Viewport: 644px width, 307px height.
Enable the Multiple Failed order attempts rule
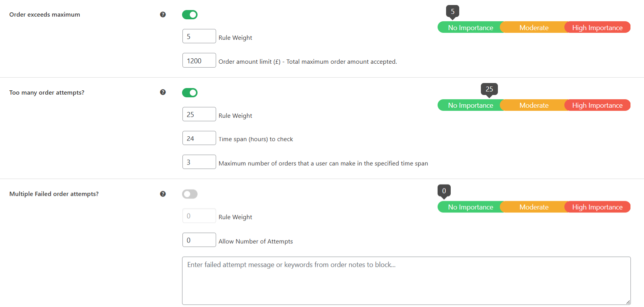click(x=190, y=194)
